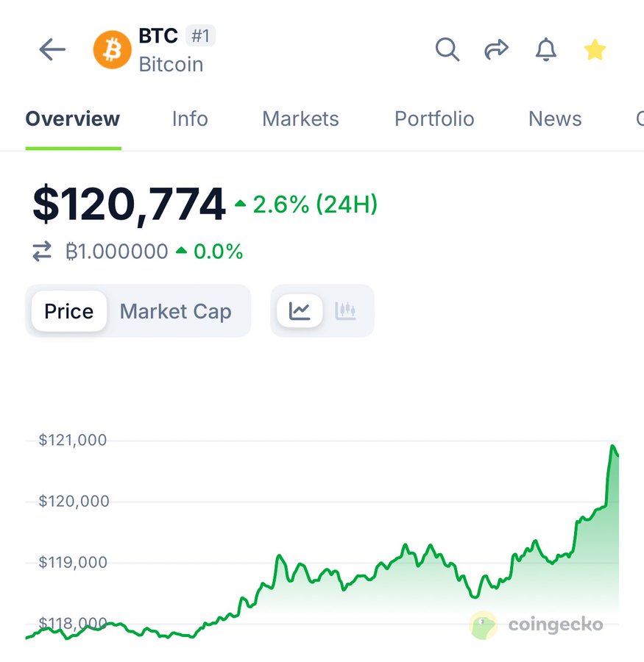Select the Market Cap chart option
Screen dimensions: 644x662
175,311
